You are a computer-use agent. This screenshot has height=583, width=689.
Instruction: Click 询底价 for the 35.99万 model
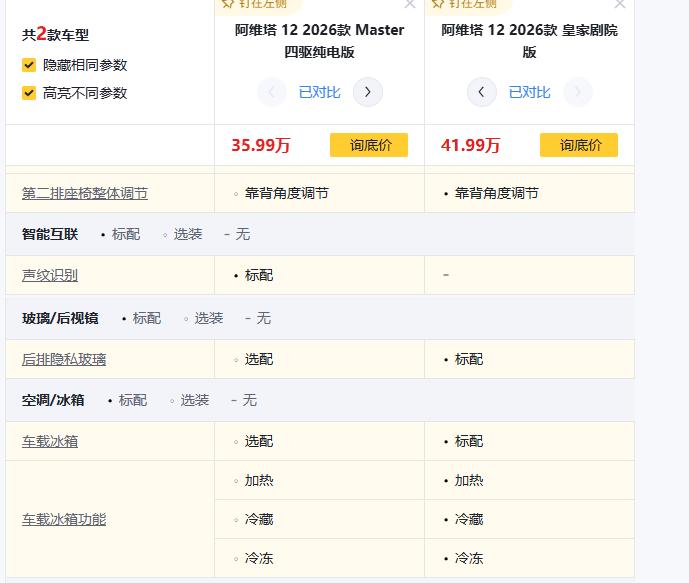coord(369,145)
